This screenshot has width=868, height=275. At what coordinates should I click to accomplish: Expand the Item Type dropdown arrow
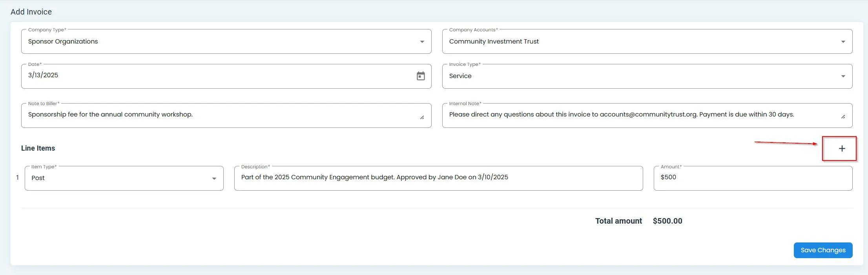point(214,178)
